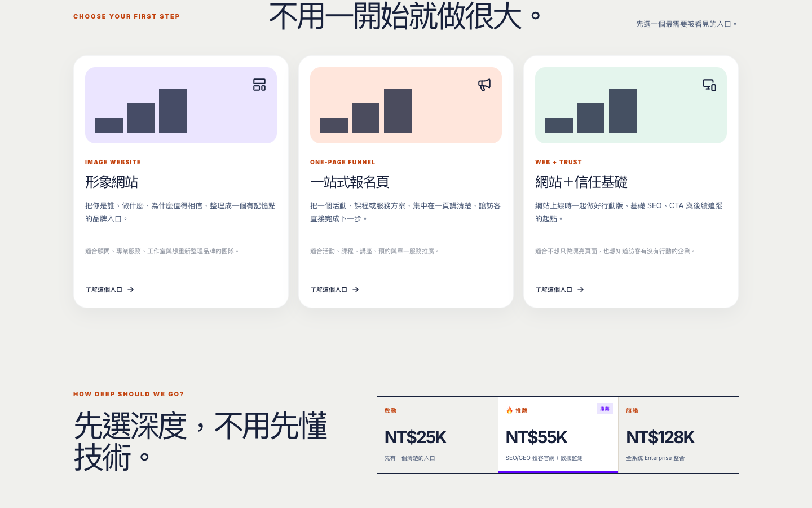Image resolution: width=812 pixels, height=508 pixels.
Task: Click the note 適合活動、課程、講座
Action: click(375, 251)
